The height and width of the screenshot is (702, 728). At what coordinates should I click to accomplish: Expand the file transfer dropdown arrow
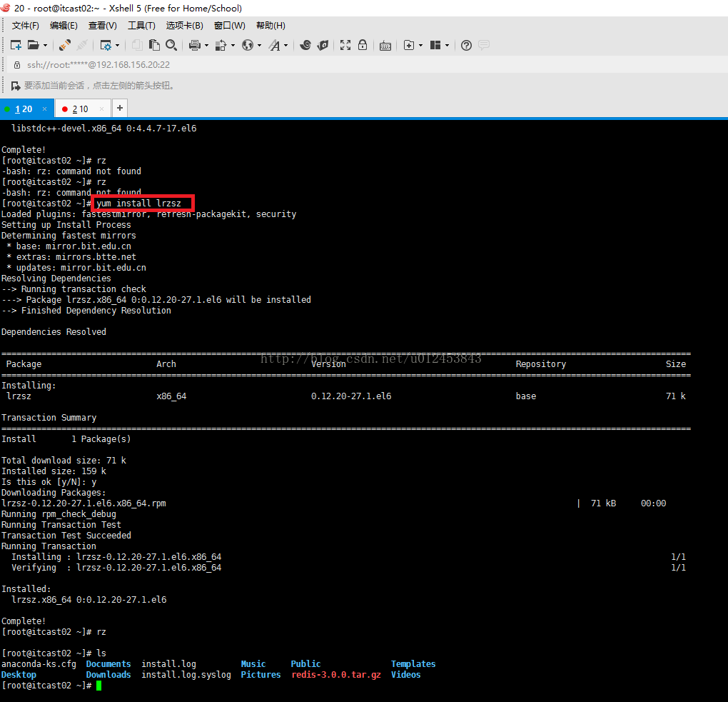[x=233, y=46]
